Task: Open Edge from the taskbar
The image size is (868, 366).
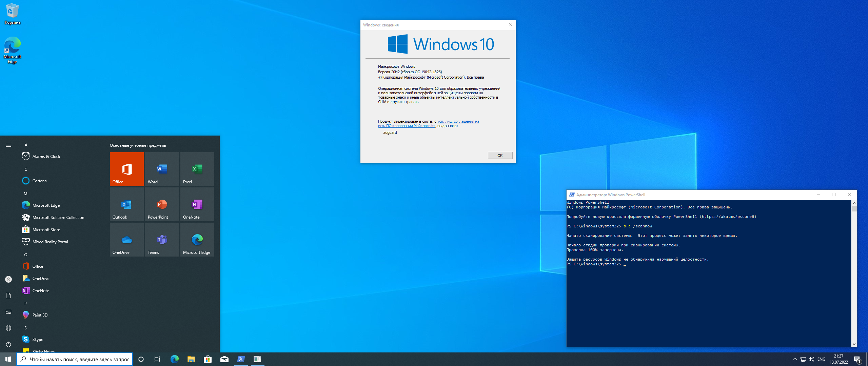Action: (174, 359)
